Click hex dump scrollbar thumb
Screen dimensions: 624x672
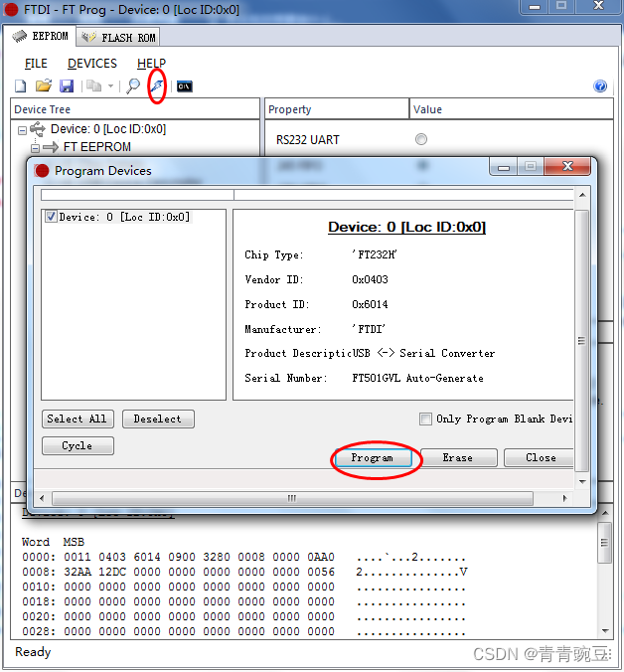tap(604, 543)
